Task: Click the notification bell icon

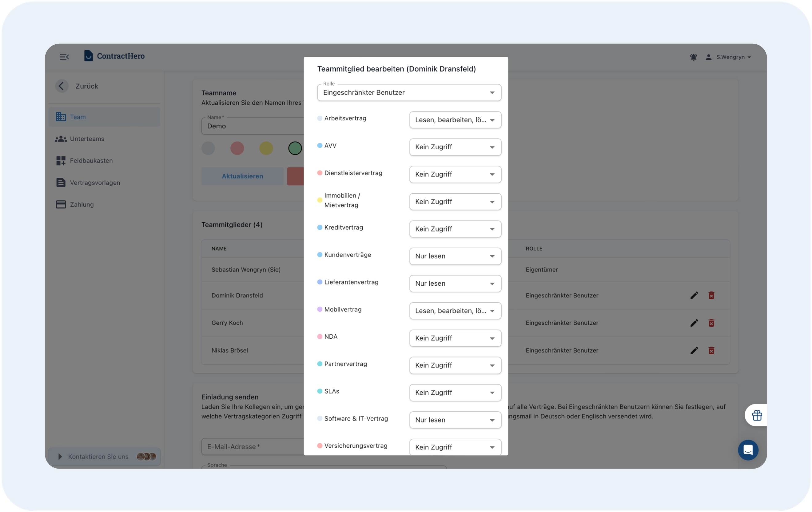Action: point(693,57)
